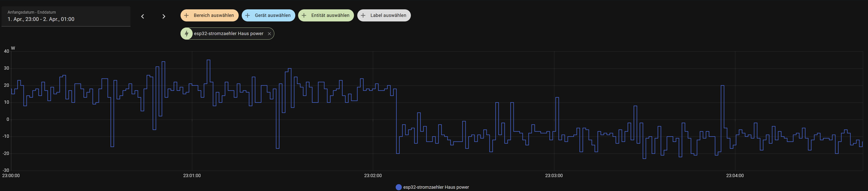The image size is (868, 191).
Task: Click the 23:04:00 time axis label
Action: (x=735, y=176)
